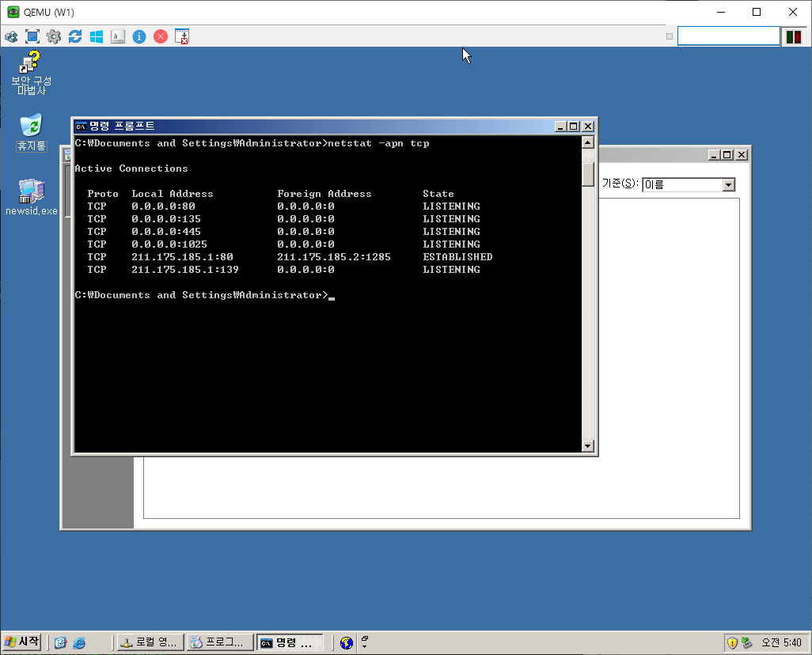
Task: Click the Active Connections heading text
Action: click(131, 168)
